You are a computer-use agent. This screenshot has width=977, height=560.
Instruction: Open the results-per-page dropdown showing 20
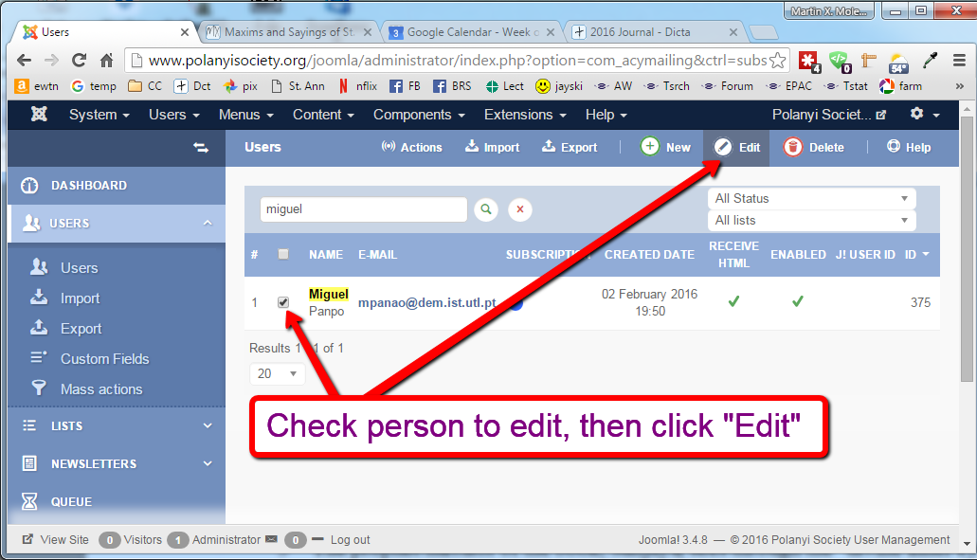point(277,373)
